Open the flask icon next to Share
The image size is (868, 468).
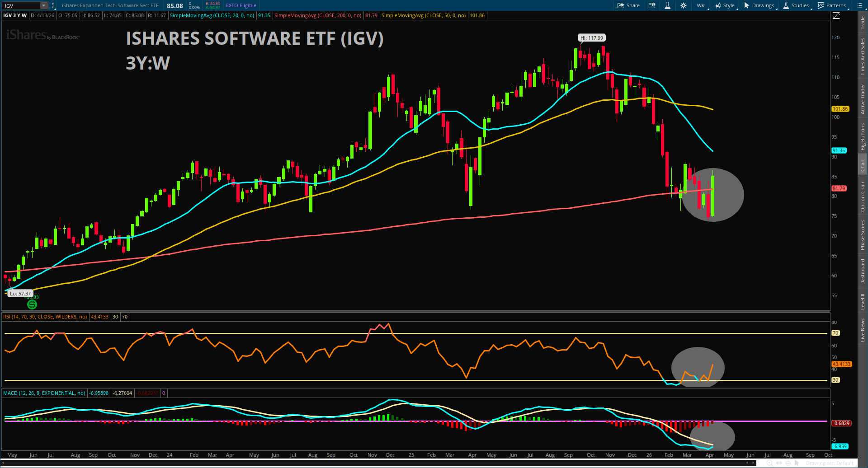667,5
